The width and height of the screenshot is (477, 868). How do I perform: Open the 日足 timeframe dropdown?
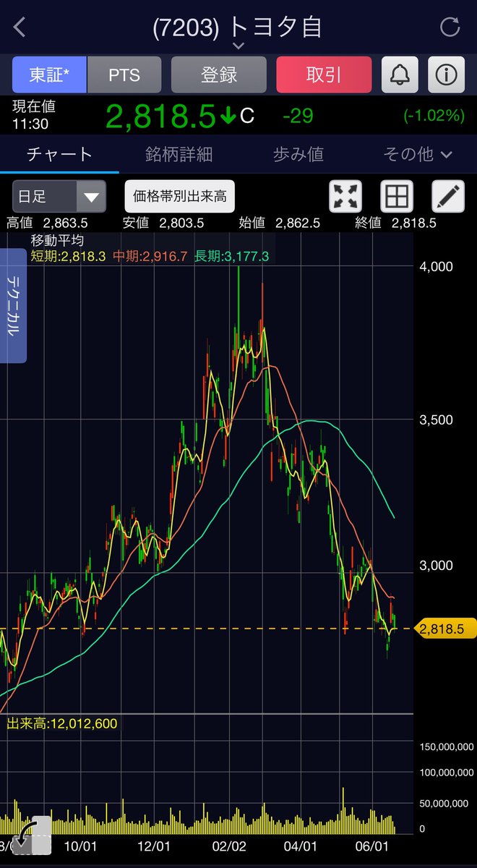[x=59, y=196]
